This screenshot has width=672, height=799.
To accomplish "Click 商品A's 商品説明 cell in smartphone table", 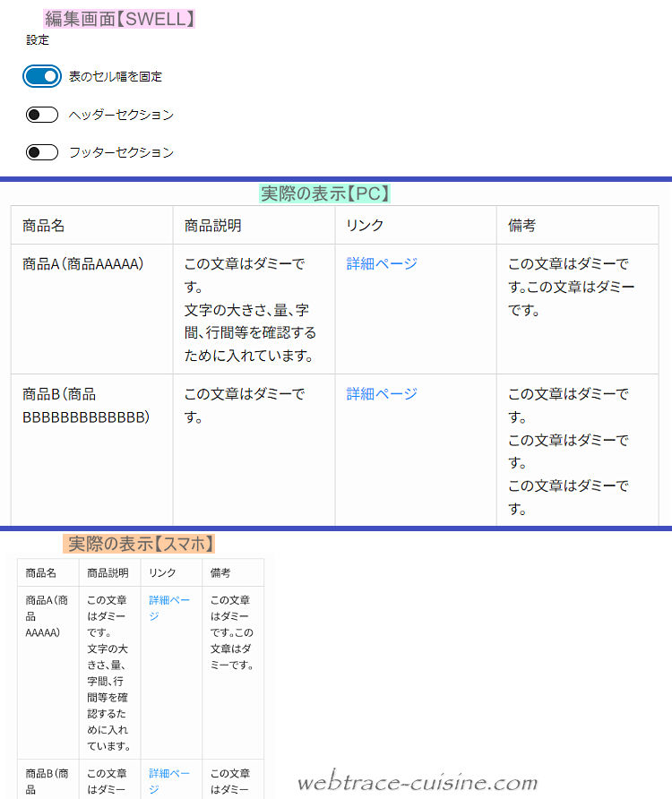I will coord(110,673).
